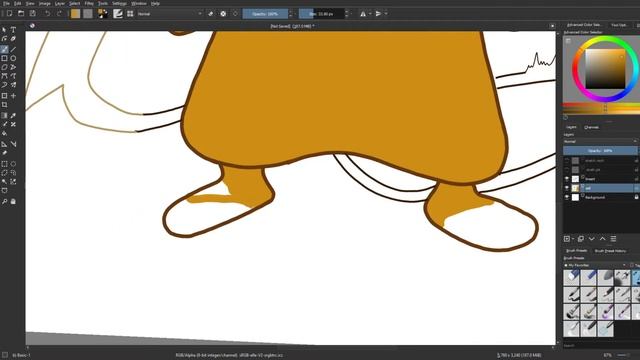Select the Text tool in toolbox
Screen dimensions: 640x360
[x=13, y=30]
